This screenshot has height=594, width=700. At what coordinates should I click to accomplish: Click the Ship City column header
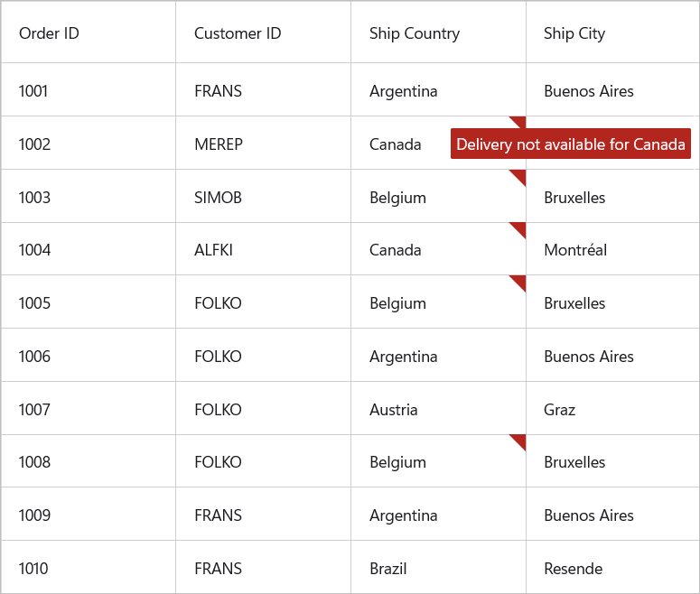pos(574,33)
